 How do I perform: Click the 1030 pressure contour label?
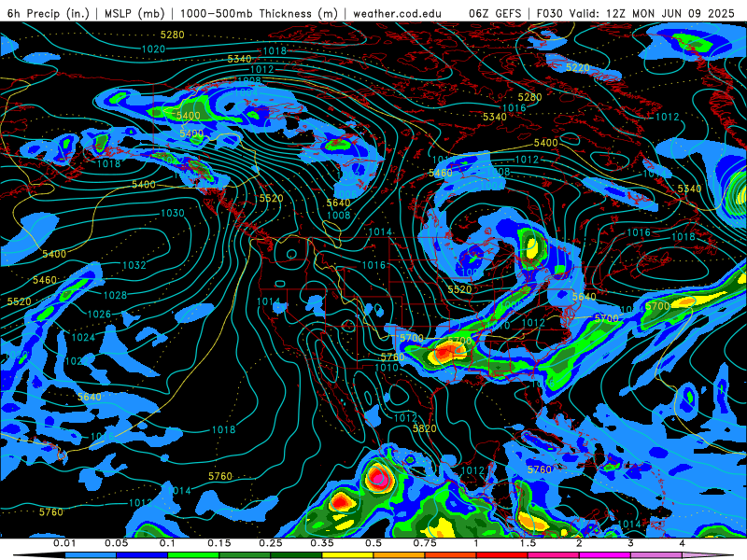point(173,213)
